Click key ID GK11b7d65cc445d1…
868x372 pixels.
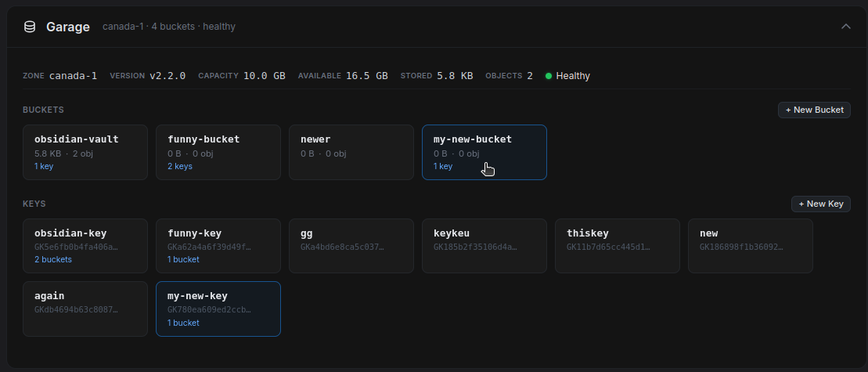608,247
